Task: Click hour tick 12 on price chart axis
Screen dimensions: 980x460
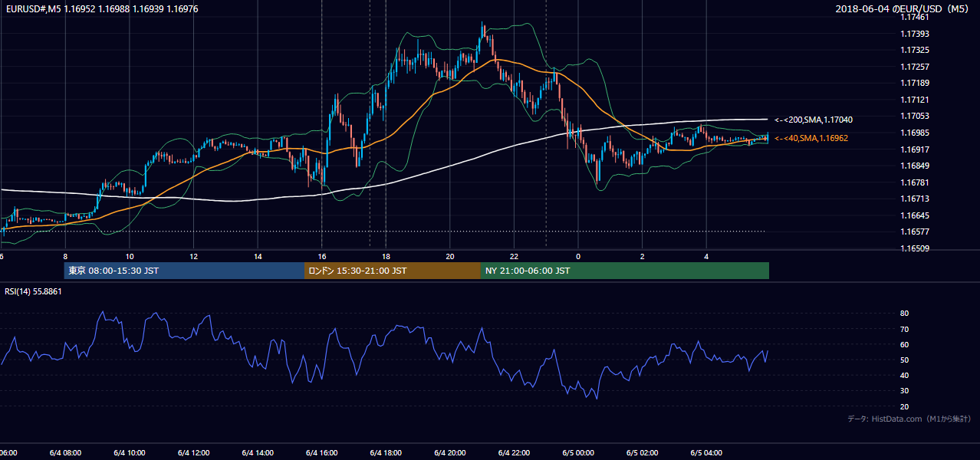Action: coord(193,257)
